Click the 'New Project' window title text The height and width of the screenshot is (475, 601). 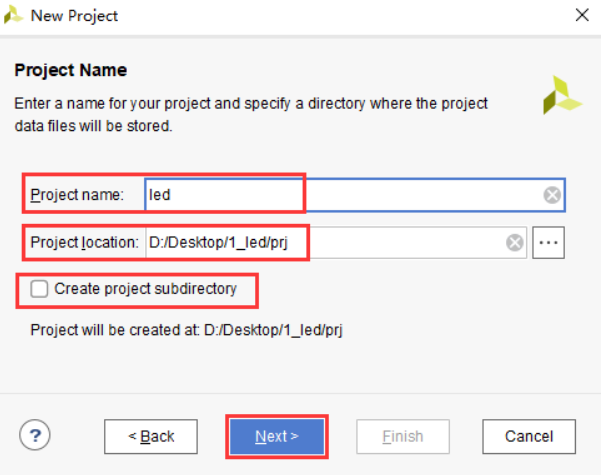tap(74, 16)
